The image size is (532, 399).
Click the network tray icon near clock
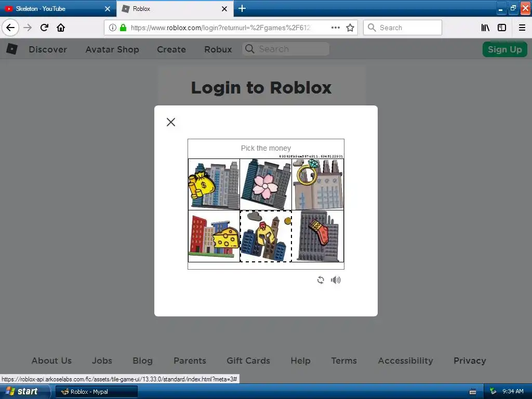[x=493, y=392]
